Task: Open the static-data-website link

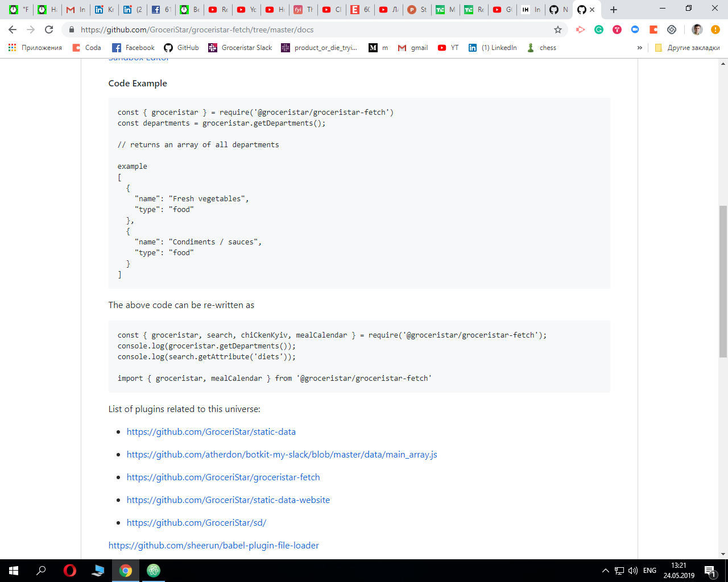Action: [228, 500]
